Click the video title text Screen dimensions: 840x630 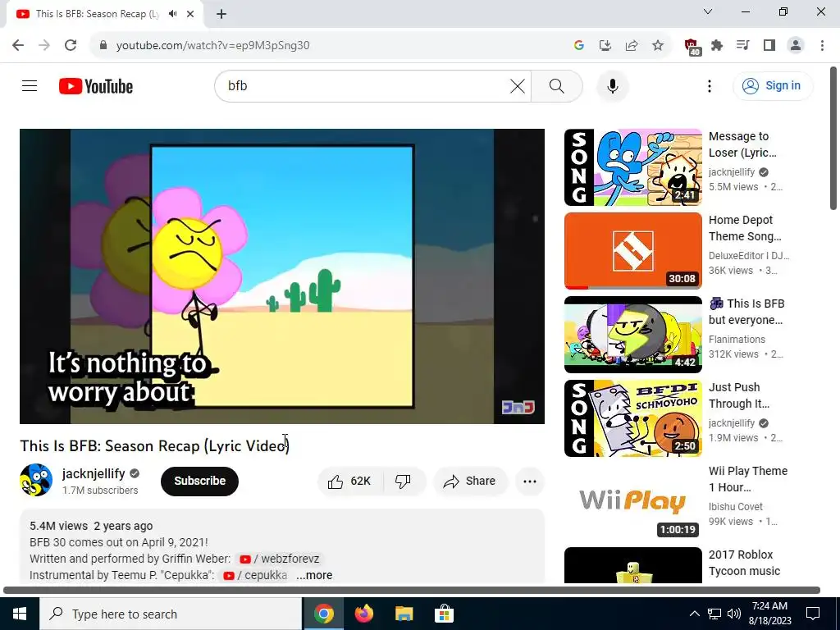coord(154,445)
